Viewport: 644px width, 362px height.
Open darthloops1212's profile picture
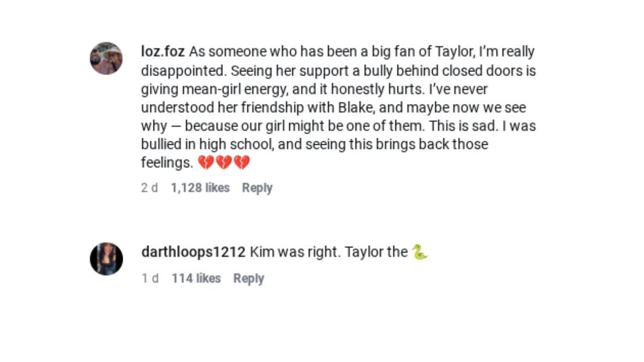[107, 257]
